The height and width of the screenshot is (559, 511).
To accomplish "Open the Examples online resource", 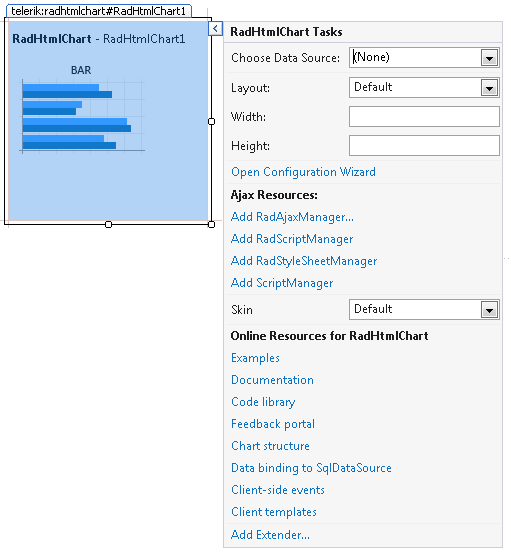I will (255, 358).
